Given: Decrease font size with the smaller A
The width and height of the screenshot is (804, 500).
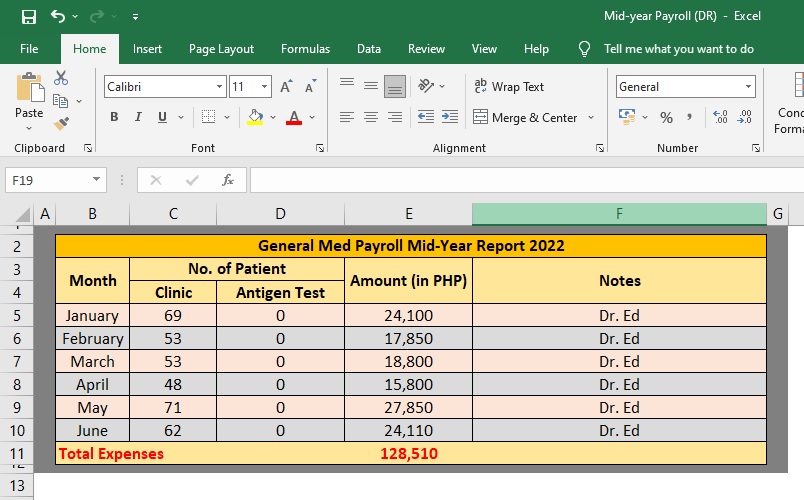Looking at the screenshot, I should pos(311,86).
